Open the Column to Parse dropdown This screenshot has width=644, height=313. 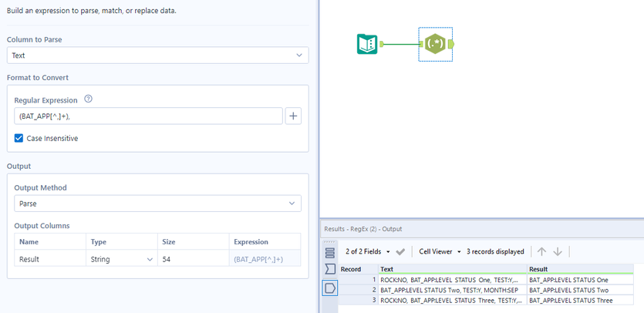[157, 56]
